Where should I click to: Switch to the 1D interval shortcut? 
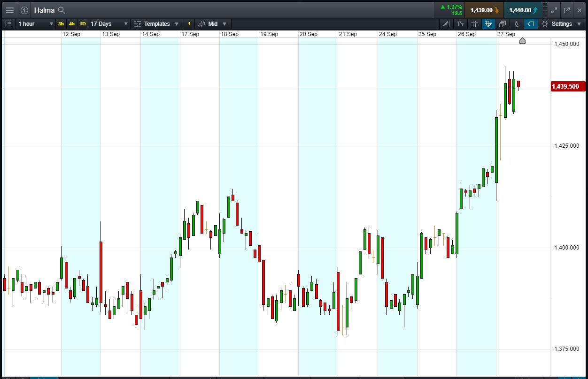coord(83,24)
